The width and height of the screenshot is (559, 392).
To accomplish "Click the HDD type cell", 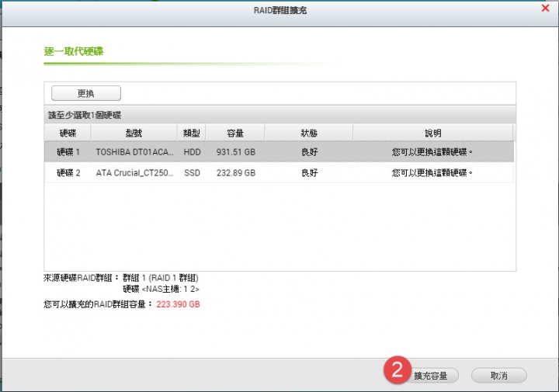I will coord(192,152).
